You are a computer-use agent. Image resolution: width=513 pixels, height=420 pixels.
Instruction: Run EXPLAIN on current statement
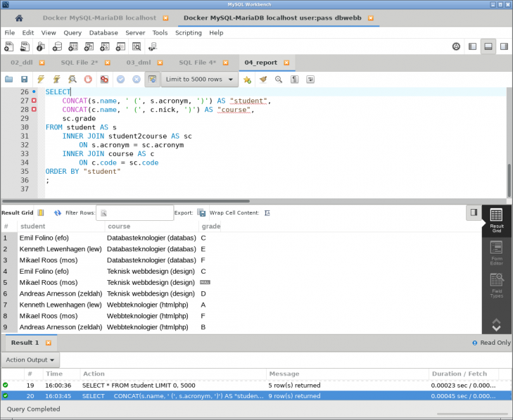click(x=72, y=79)
